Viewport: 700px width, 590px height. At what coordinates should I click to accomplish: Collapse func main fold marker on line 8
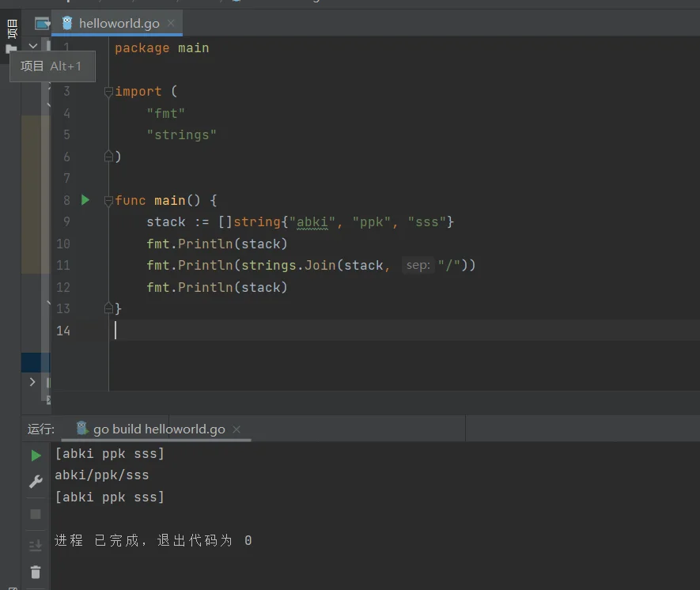tap(108, 201)
